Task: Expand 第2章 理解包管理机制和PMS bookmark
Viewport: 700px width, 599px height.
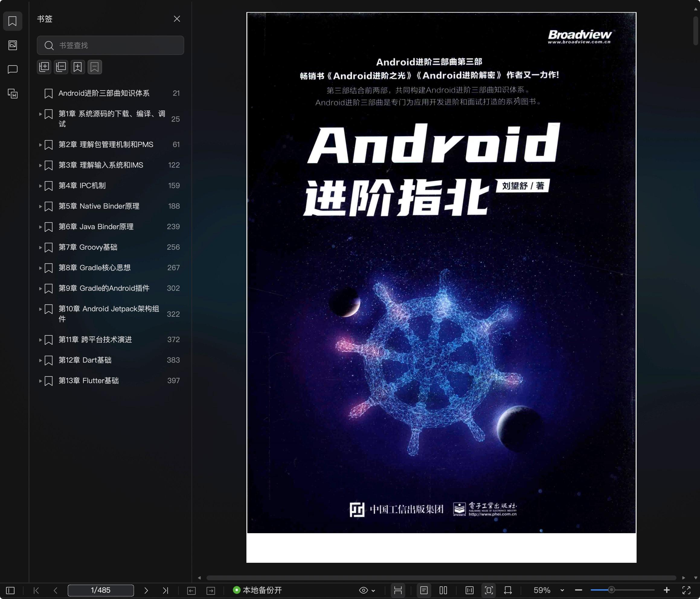Action: point(40,145)
